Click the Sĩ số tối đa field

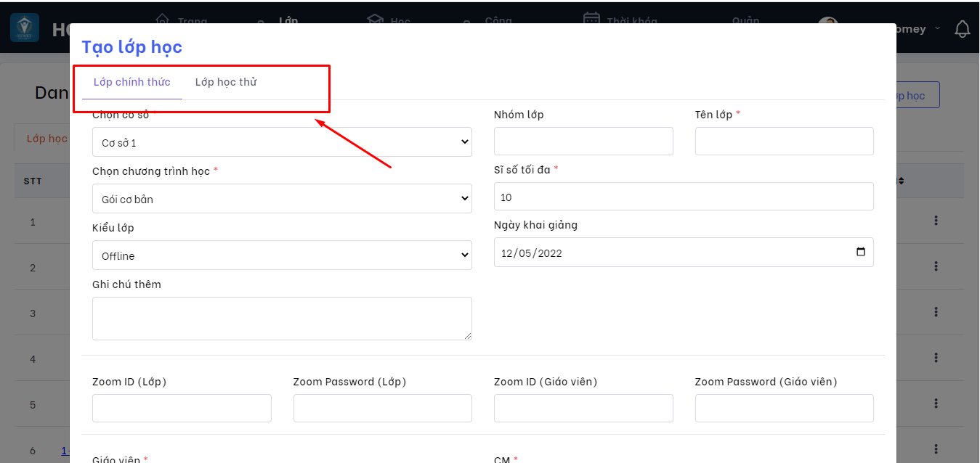click(683, 197)
